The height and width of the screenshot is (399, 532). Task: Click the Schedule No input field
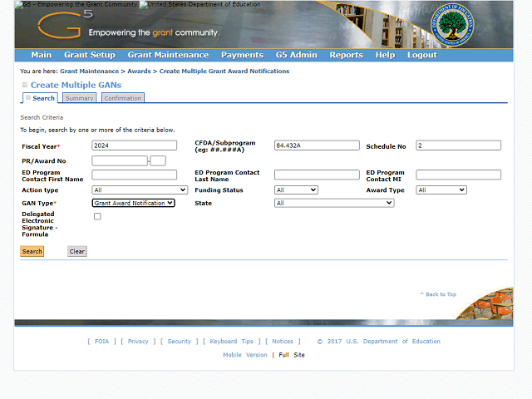458,145
